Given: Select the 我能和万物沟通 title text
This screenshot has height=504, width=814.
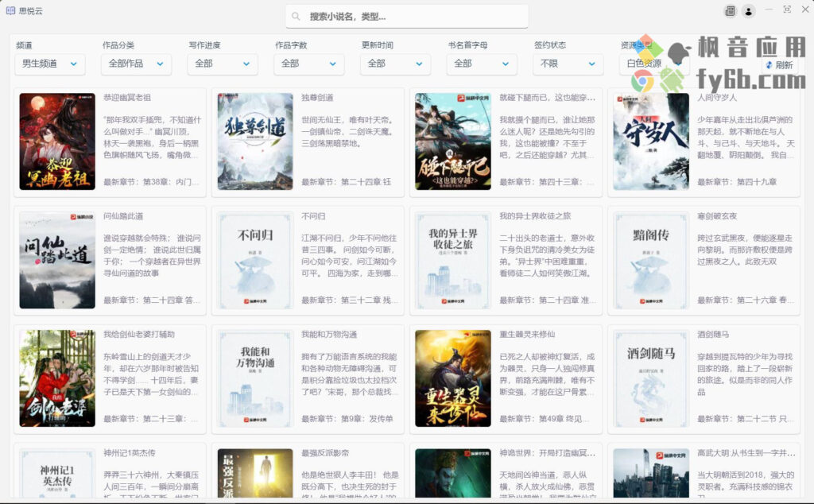Looking at the screenshot, I should point(329,334).
